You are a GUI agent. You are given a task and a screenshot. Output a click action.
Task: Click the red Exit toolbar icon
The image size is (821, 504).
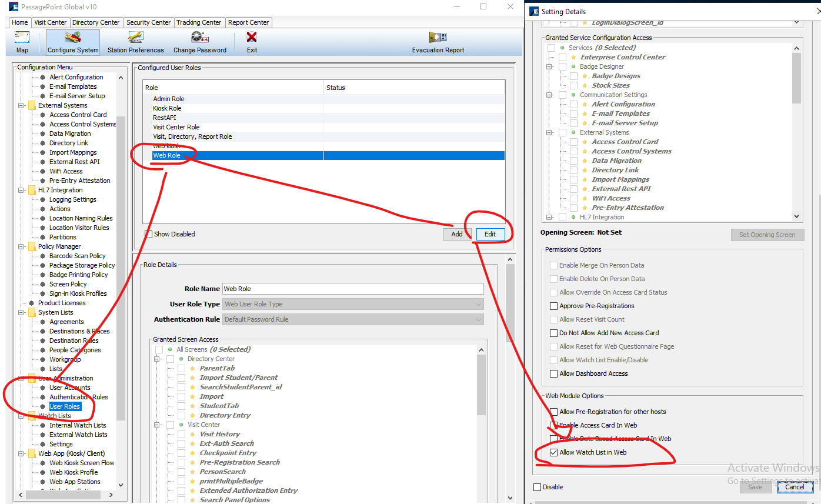click(252, 38)
